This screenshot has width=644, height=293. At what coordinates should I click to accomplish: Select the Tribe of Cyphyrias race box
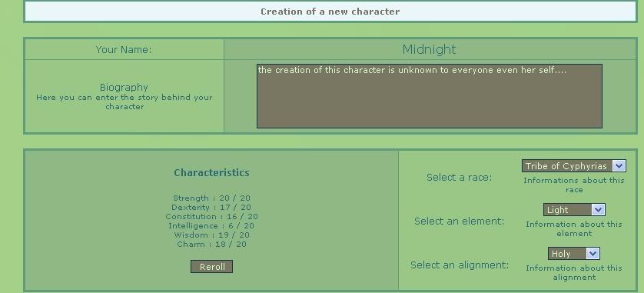574,166
